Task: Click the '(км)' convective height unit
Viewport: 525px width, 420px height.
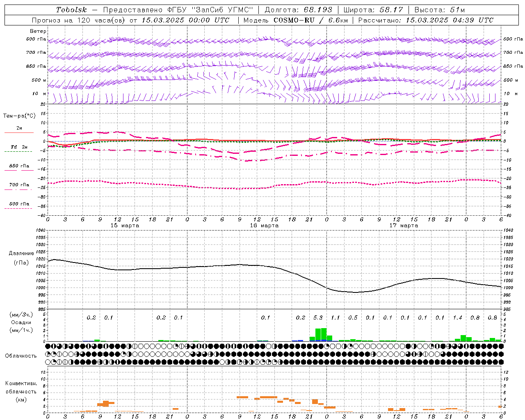Action: click(21, 399)
